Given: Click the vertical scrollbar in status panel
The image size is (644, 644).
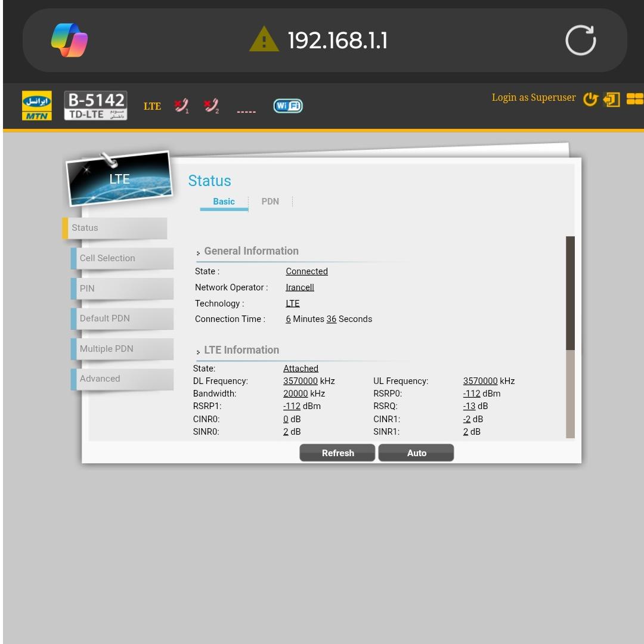Looking at the screenshot, I should [570, 293].
